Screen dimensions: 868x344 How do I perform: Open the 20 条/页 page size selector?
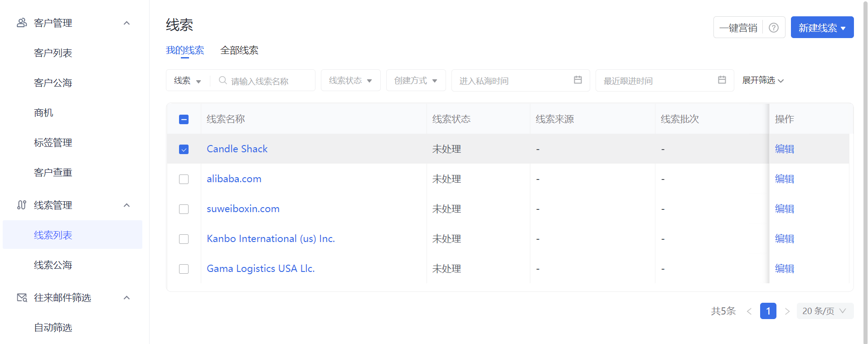coord(824,311)
